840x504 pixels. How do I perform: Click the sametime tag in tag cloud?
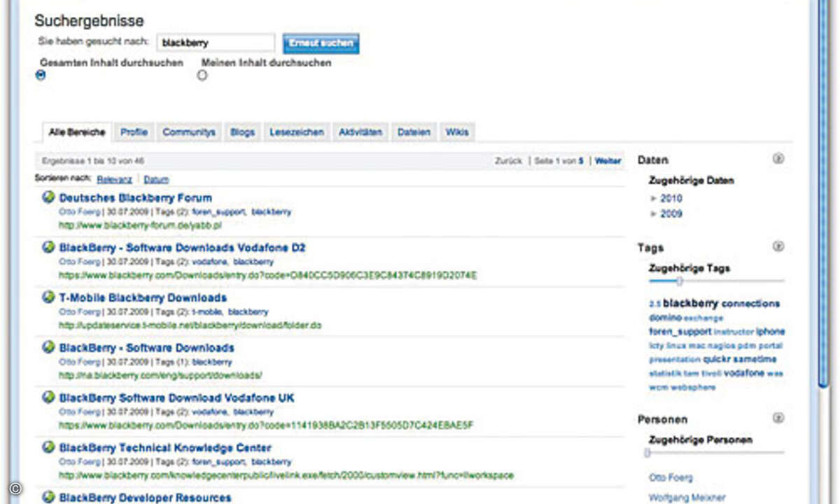coord(755,360)
